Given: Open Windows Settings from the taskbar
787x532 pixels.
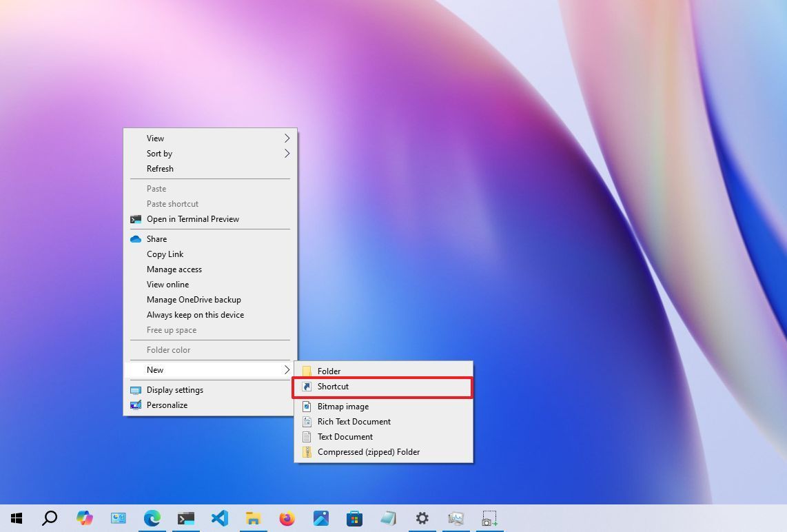Looking at the screenshot, I should (x=422, y=518).
